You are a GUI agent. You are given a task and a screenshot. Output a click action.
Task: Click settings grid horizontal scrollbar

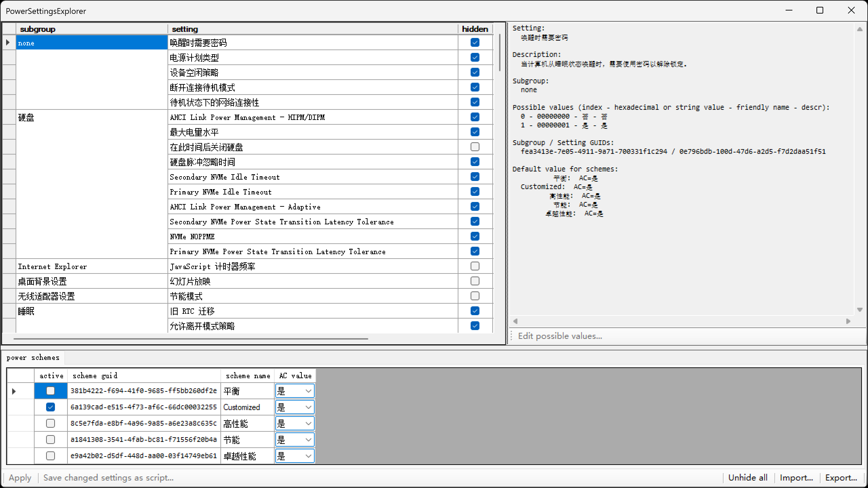point(191,339)
